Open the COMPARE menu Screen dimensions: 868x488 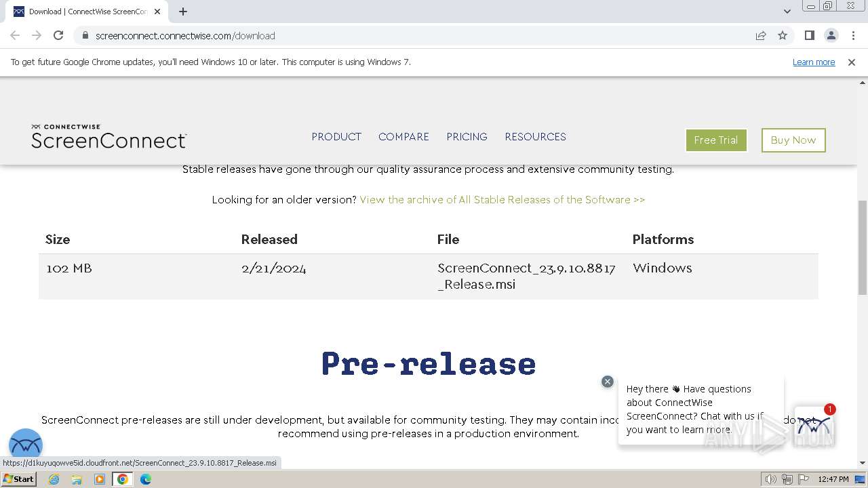(403, 137)
